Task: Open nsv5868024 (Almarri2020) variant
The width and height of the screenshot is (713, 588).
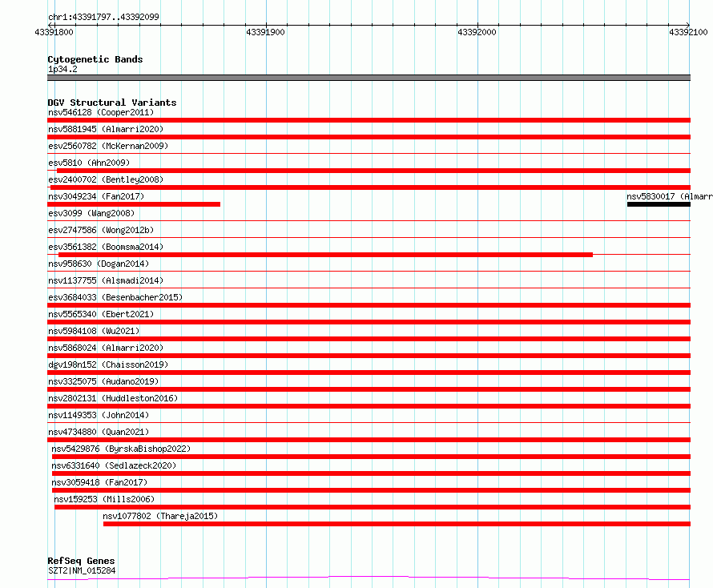Action: 106,348
